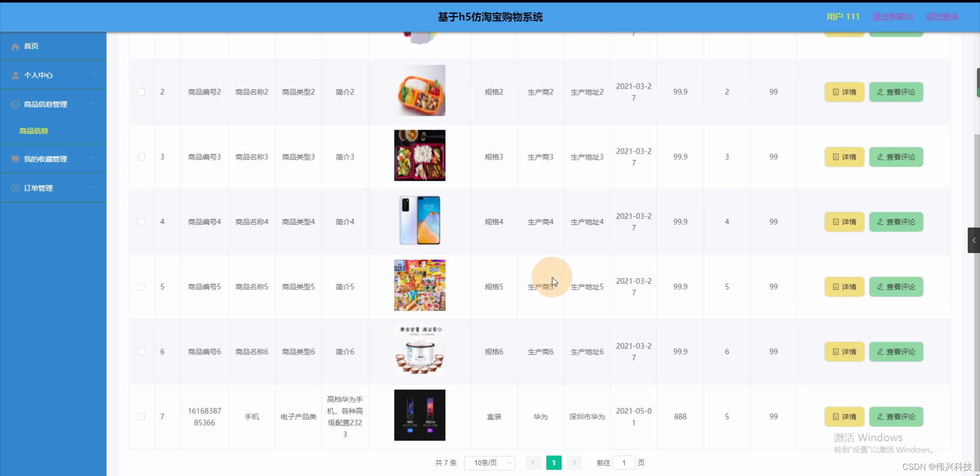Select the 个人中心 user icon
Viewport: 980px width, 476px height.
(15, 75)
